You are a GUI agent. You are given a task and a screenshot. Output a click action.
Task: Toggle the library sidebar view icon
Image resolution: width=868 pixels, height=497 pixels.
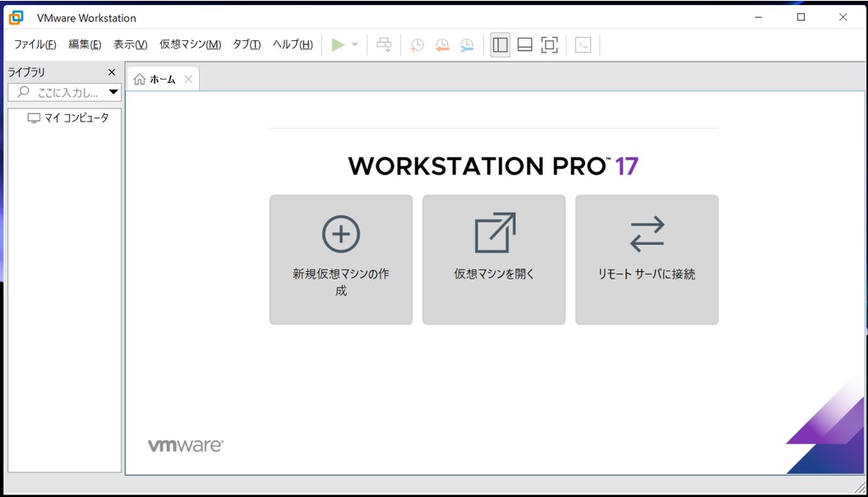(500, 45)
